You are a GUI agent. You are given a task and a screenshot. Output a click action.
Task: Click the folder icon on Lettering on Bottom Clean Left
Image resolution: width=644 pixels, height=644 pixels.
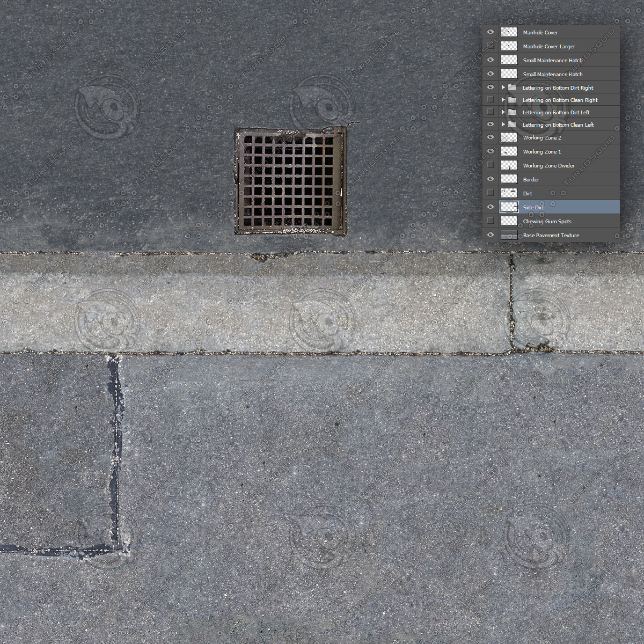coord(511,124)
